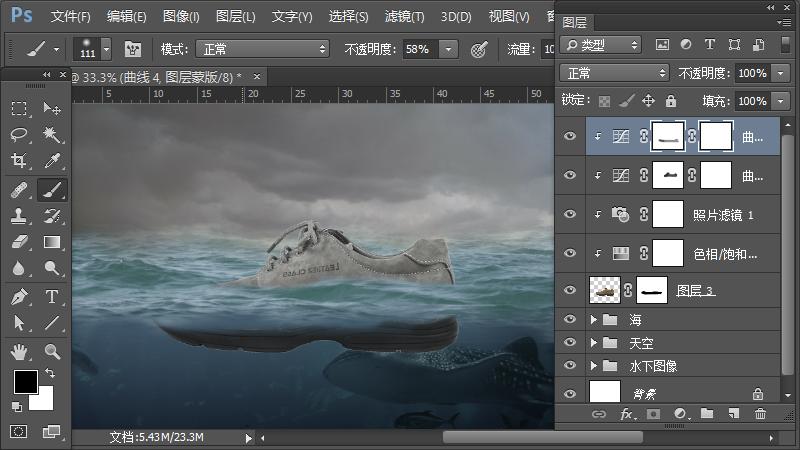Viewport: 800px width, 450px height.
Task: Expand the 天空 layer group
Action: pyautogui.click(x=593, y=342)
